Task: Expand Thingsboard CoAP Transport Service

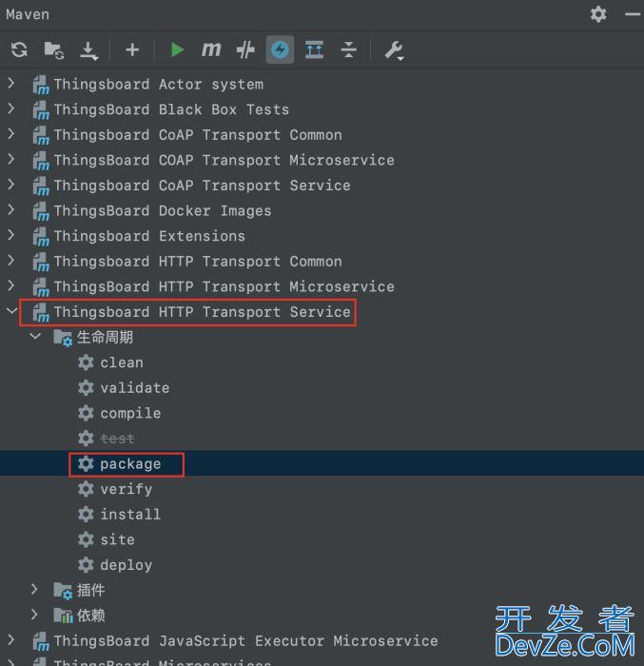Action: coord(11,185)
